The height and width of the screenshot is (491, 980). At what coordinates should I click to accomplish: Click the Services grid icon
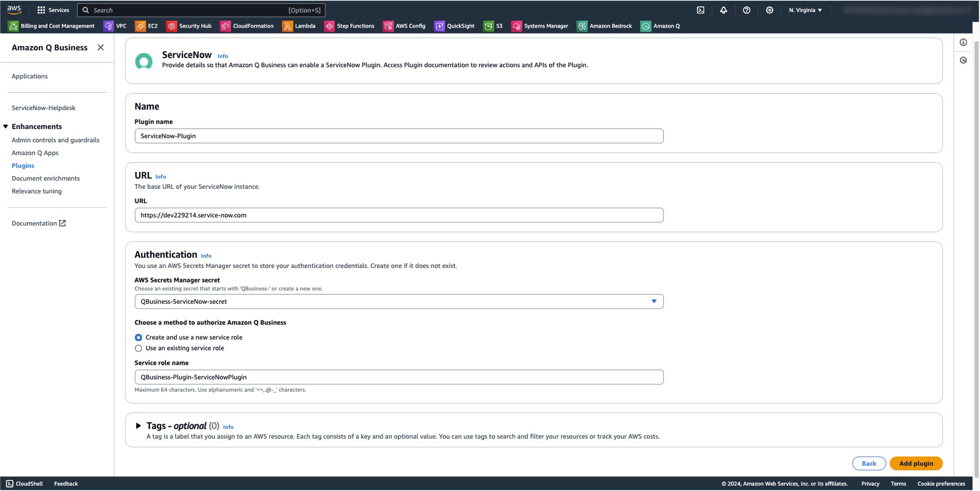[x=41, y=10]
